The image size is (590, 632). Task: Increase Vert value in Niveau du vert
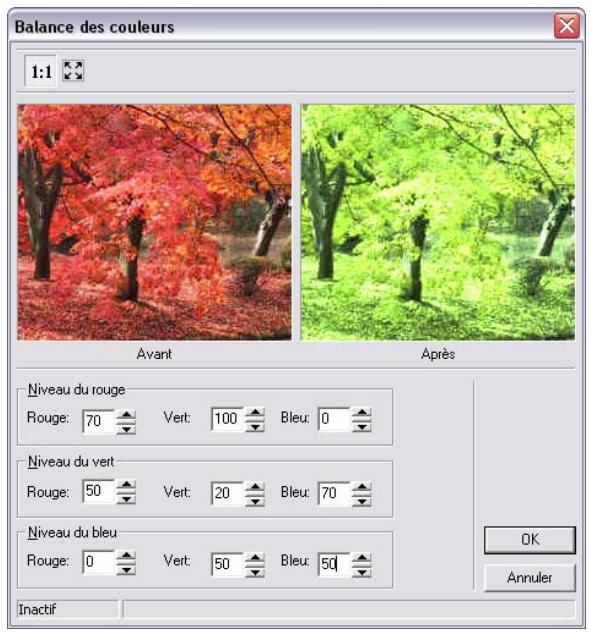point(255,487)
